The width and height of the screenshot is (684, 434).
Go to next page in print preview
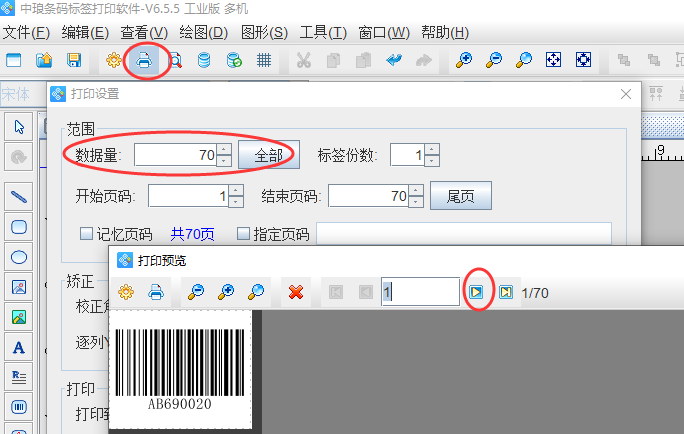(x=478, y=292)
